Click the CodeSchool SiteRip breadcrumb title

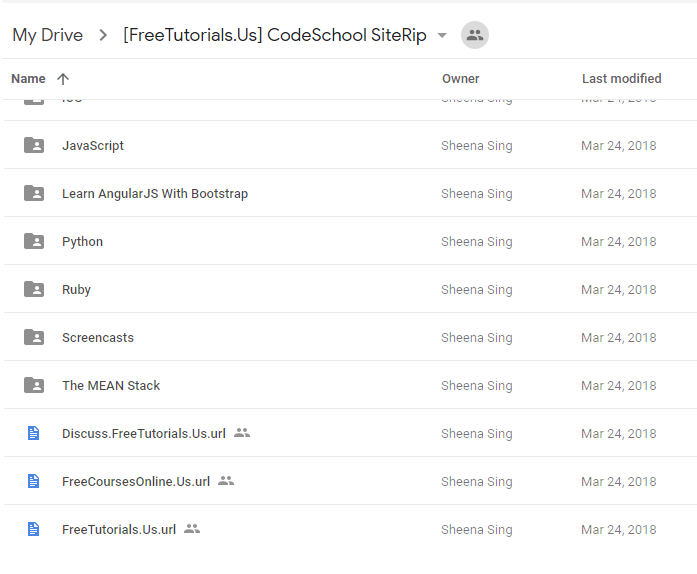click(x=275, y=35)
